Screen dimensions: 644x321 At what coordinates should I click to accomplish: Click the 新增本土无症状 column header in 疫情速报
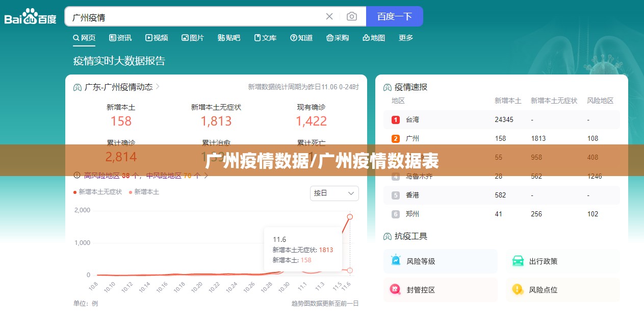[554, 101]
